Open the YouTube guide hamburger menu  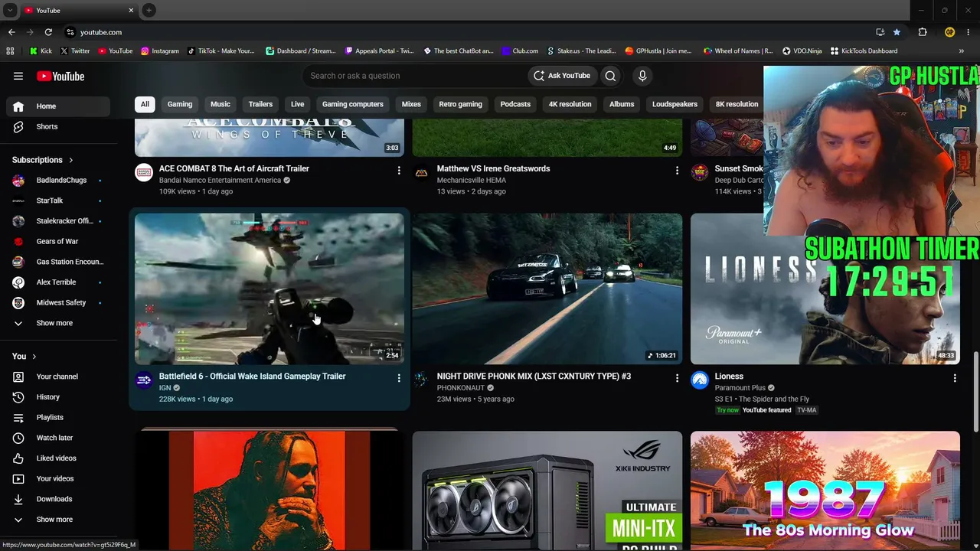tap(18, 76)
